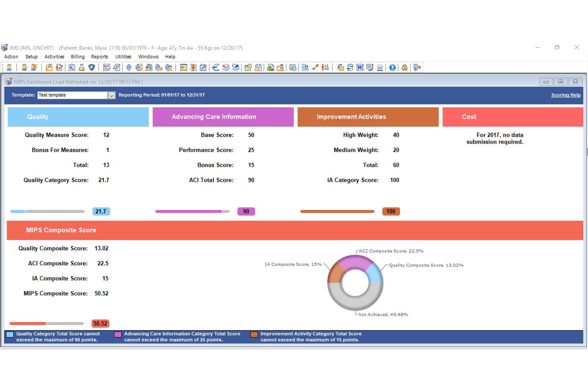
Task: Open the Rx prescription toolbar icon
Action: click(72, 68)
